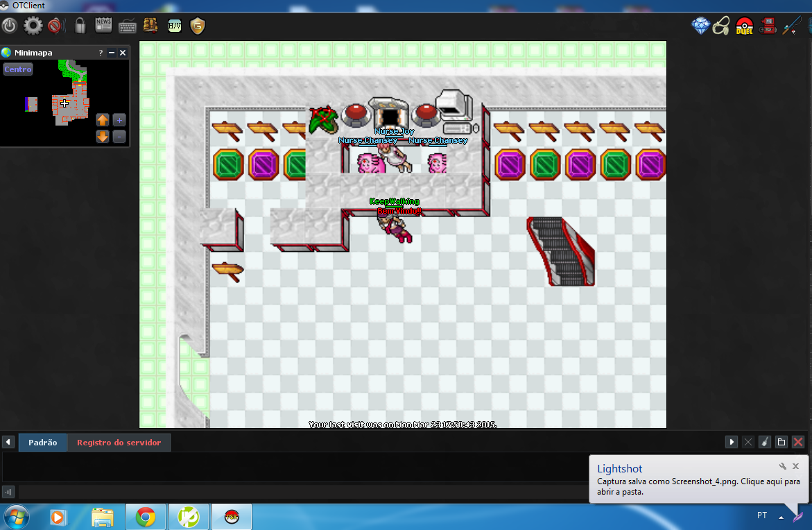Switch to the Padrão chat tab

point(43,443)
